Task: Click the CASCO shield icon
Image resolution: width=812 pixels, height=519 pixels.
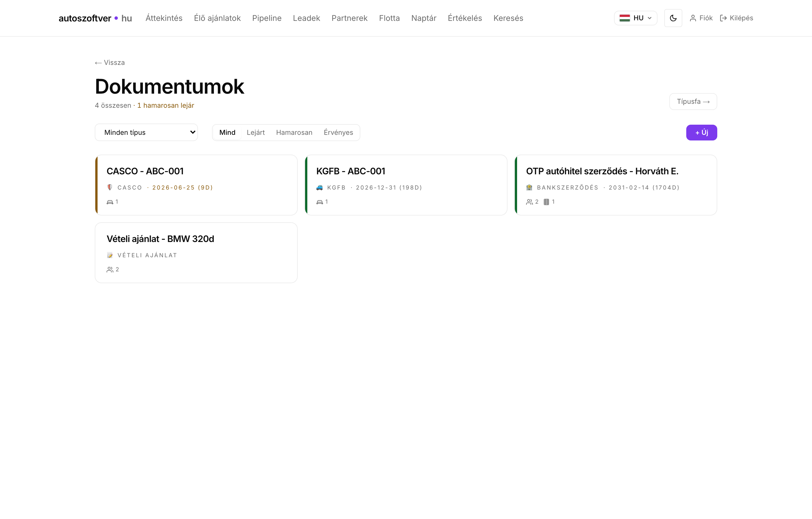Action: coord(110,187)
